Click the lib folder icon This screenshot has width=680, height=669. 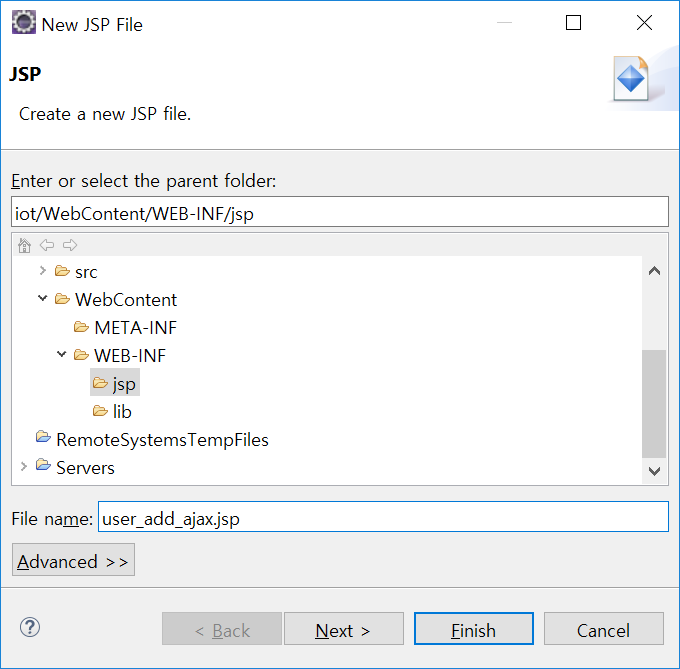pyautogui.click(x=100, y=411)
